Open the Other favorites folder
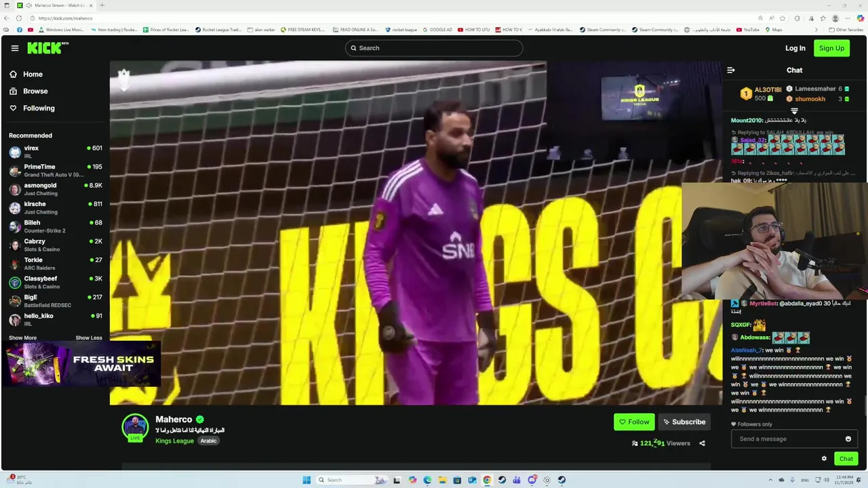The width and height of the screenshot is (868, 488). (x=846, y=30)
